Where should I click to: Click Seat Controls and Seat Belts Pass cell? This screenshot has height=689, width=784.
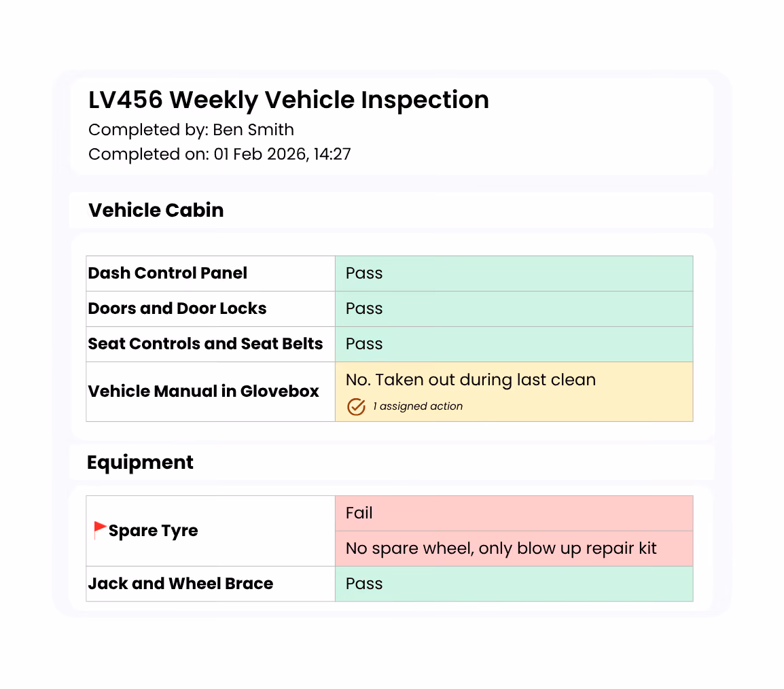click(514, 344)
